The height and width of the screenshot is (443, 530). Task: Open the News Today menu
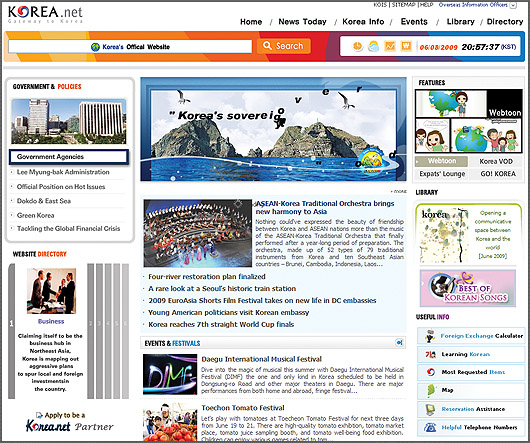303,22
